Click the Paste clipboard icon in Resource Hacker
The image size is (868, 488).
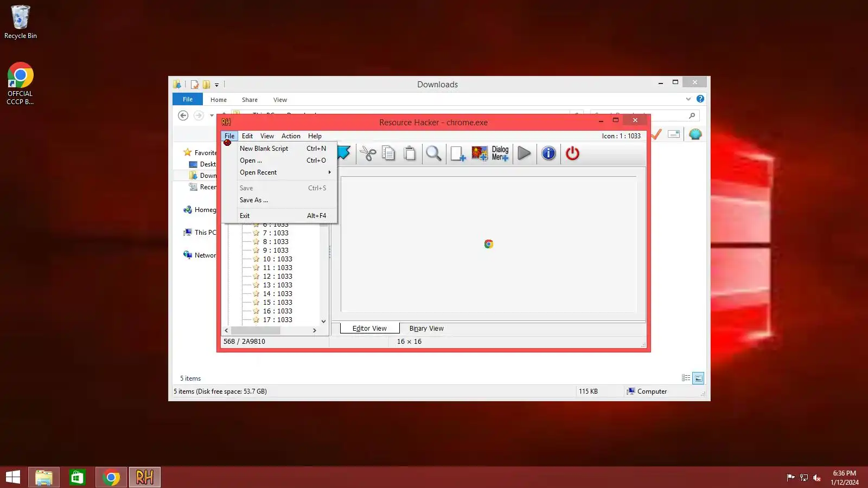[x=410, y=153]
